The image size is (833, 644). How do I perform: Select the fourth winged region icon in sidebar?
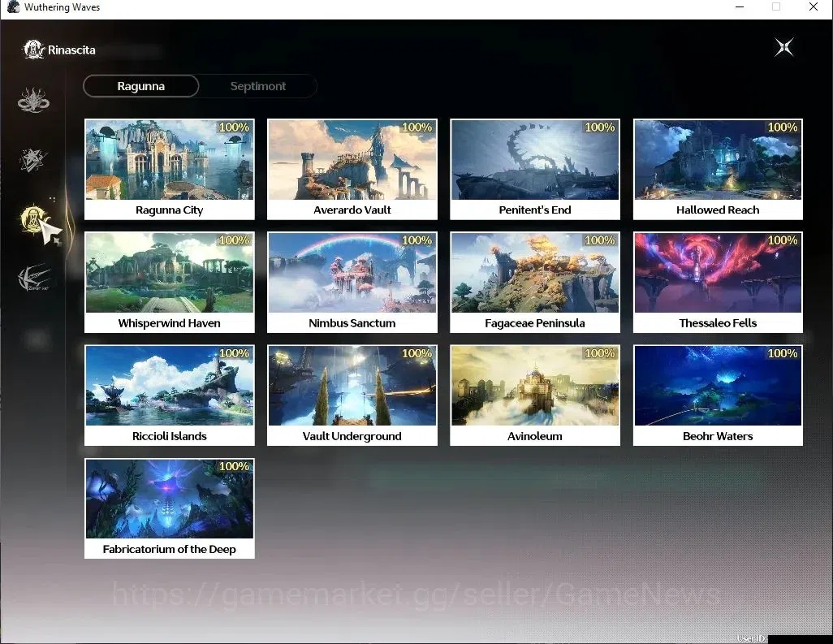tap(34, 278)
